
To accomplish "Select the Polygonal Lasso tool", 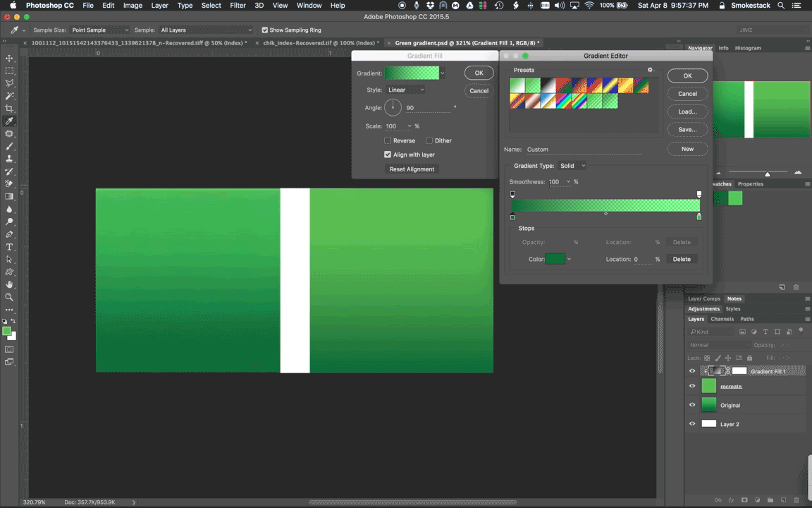I will click(9, 83).
